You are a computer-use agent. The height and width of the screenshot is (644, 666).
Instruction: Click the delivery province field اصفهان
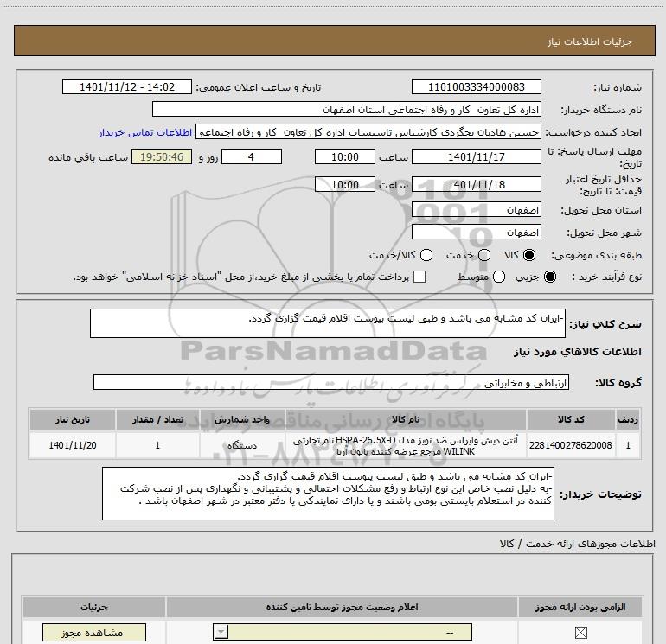[476, 210]
